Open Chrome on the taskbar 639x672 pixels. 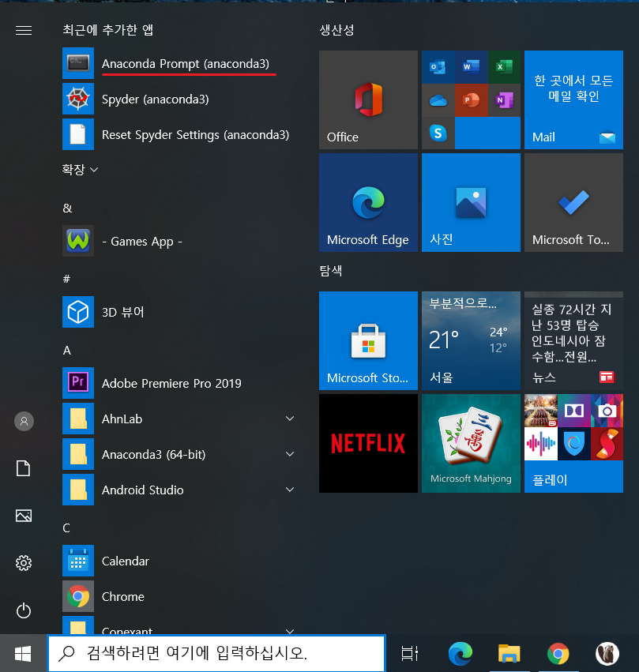[x=558, y=654]
